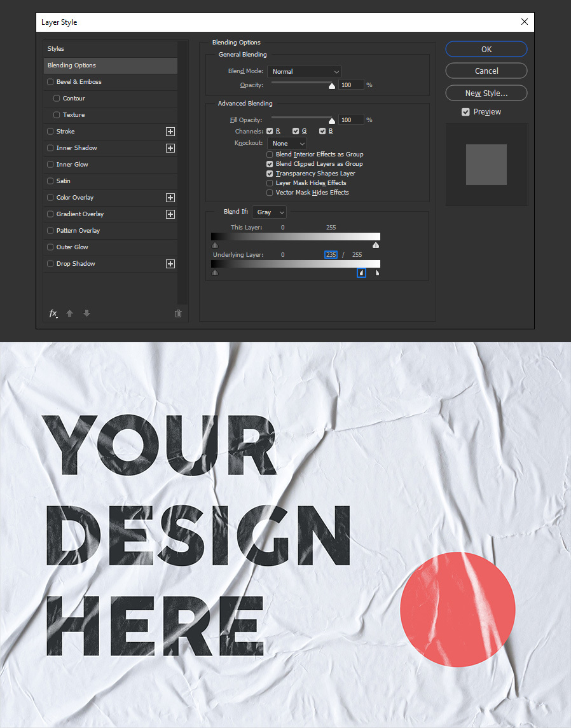
Task: Click the Cancel button
Action: click(486, 71)
